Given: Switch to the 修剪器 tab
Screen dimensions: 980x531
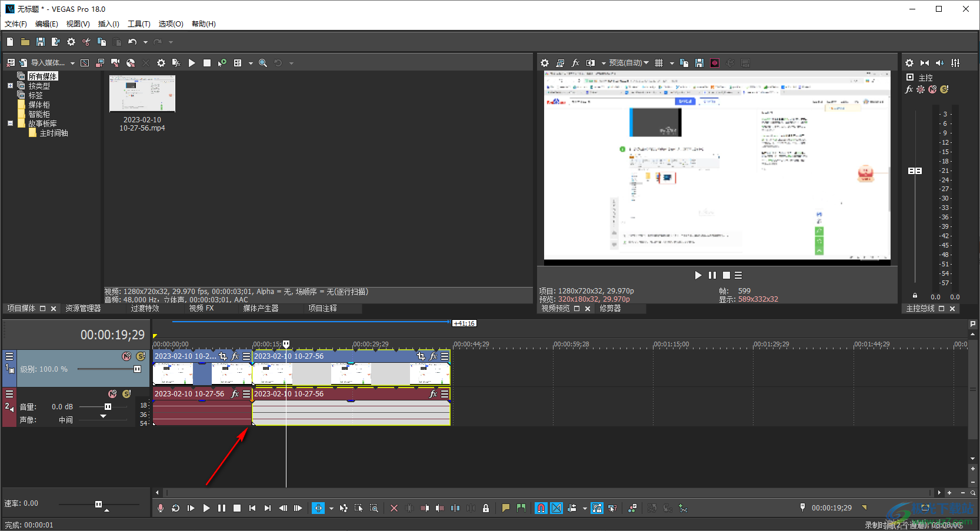Looking at the screenshot, I should coord(610,308).
